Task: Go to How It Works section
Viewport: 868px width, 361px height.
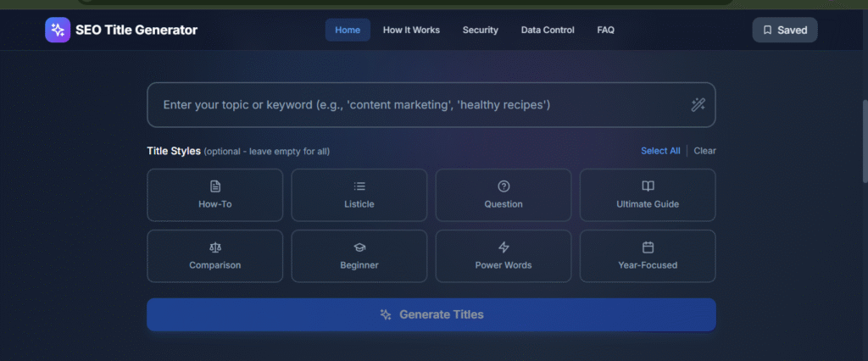Action: 411,30
